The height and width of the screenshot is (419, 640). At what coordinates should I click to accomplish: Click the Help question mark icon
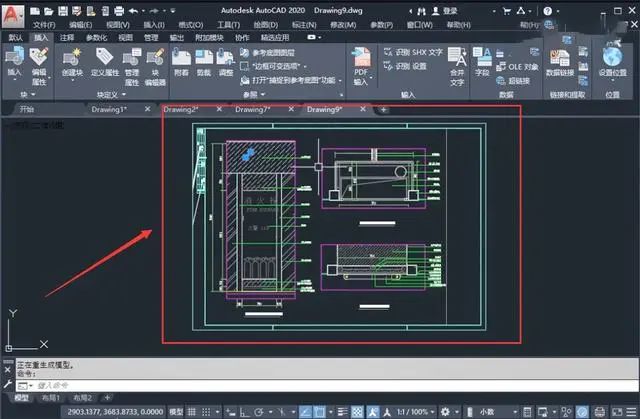(548, 11)
